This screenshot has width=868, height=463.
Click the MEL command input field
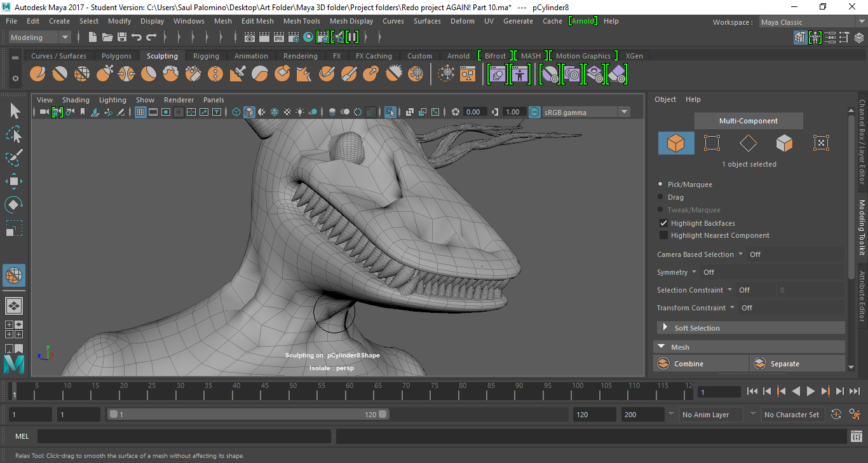[184, 436]
